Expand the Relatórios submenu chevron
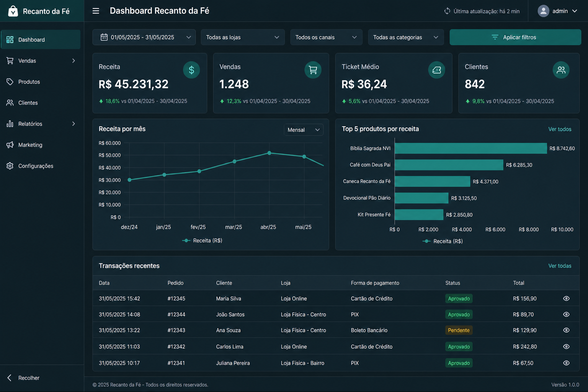This screenshot has height=392, width=588. point(73,124)
